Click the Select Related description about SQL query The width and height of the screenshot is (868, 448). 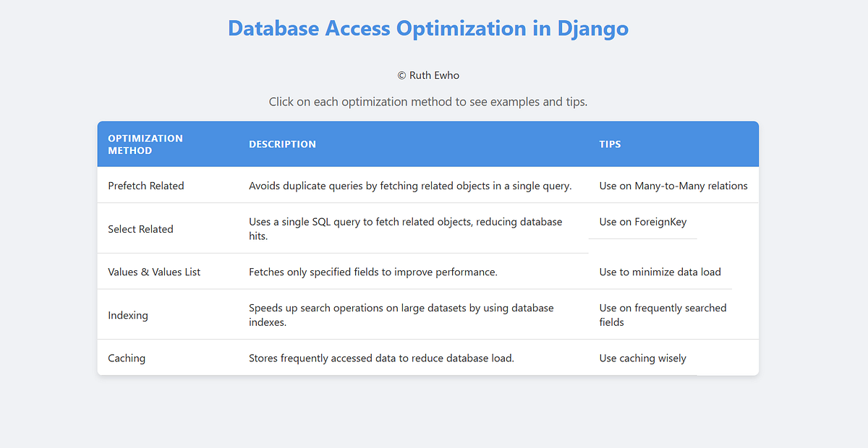(405, 228)
